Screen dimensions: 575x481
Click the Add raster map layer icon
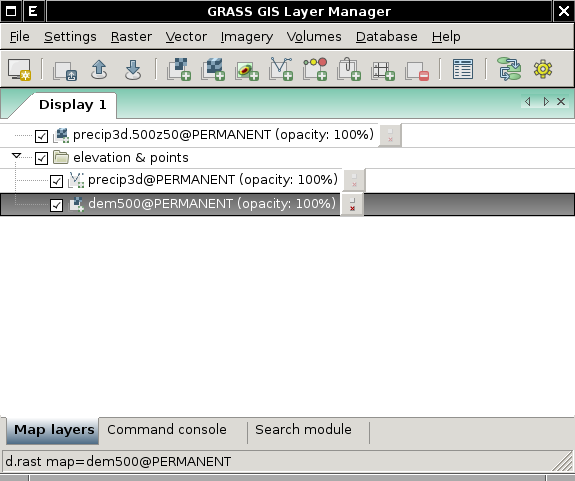(179, 69)
